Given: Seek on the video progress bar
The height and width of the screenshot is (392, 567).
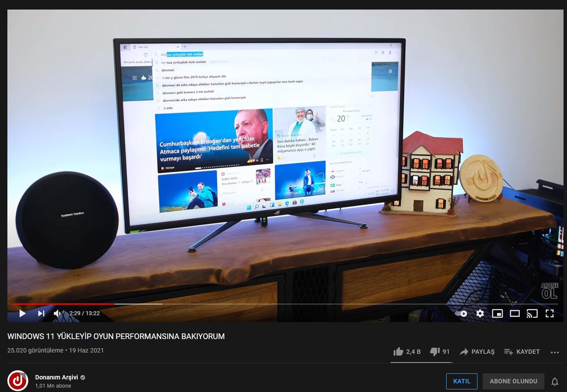Looking at the screenshot, I should point(285,304).
